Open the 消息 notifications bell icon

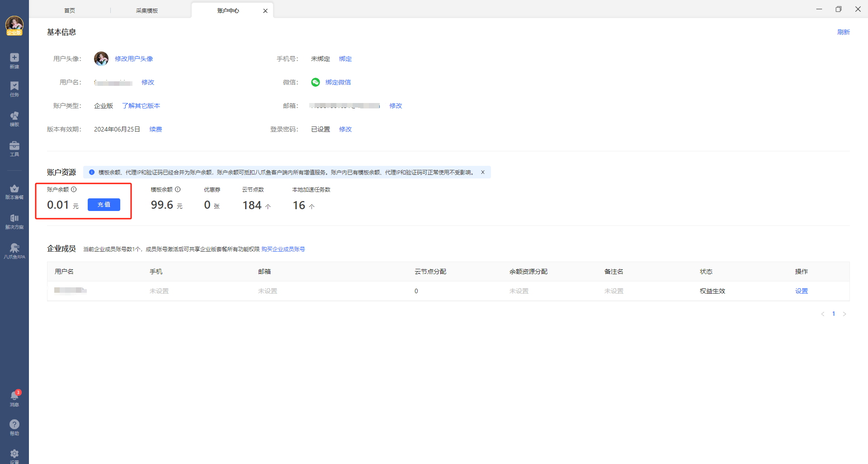(14, 398)
